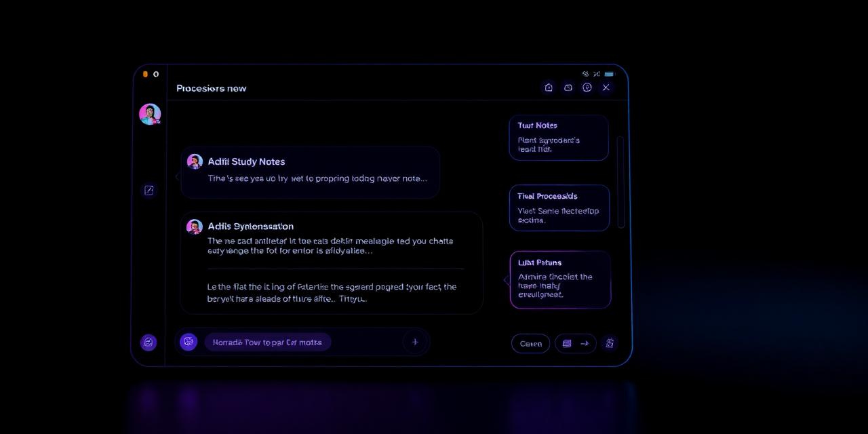Image resolution: width=868 pixels, height=434 pixels.
Task: Click the 'Horrade Tow to par Caf motks' chip
Action: pos(268,342)
